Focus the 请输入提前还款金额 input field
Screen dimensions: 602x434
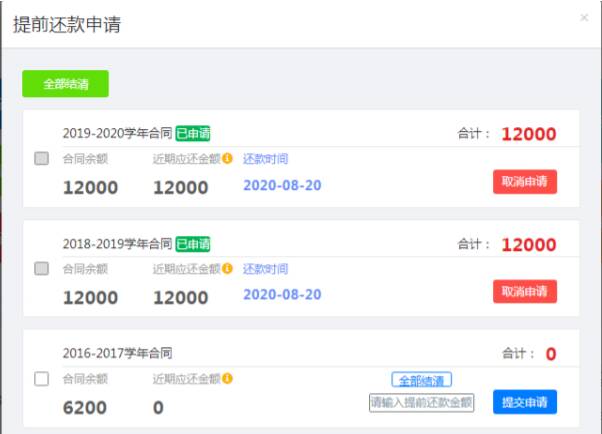coord(422,403)
